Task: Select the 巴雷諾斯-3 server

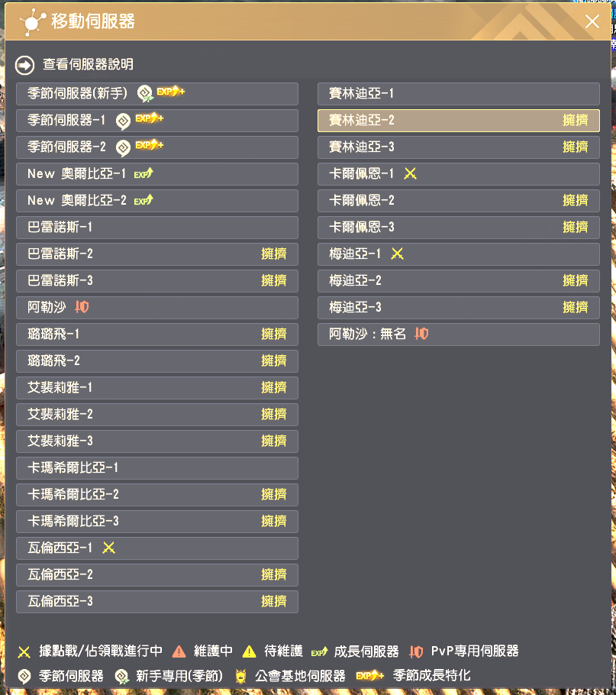Action: click(157, 280)
